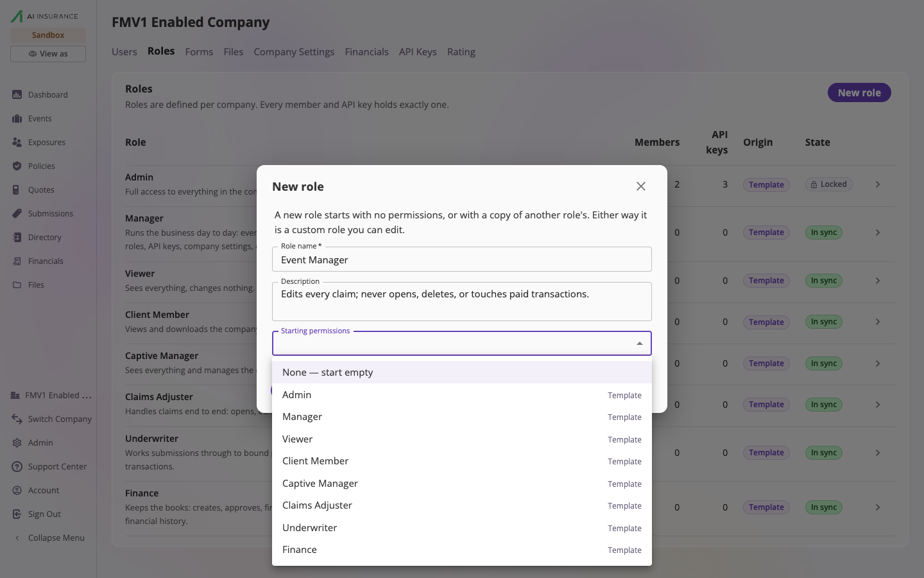The height and width of the screenshot is (578, 924).
Task: Expand the Underwriter row chevron
Action: coord(878,453)
